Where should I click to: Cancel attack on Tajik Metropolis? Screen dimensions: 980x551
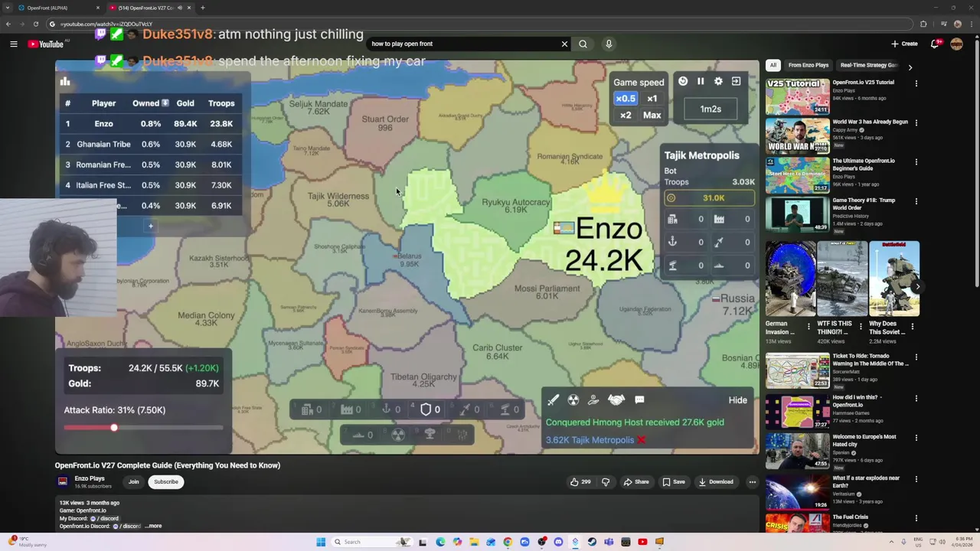(642, 440)
